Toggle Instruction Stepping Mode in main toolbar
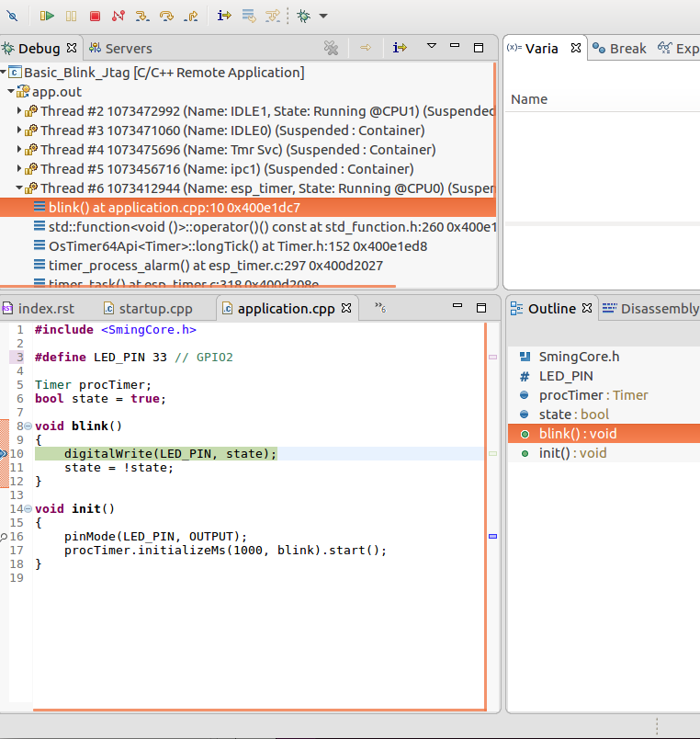 click(224, 16)
